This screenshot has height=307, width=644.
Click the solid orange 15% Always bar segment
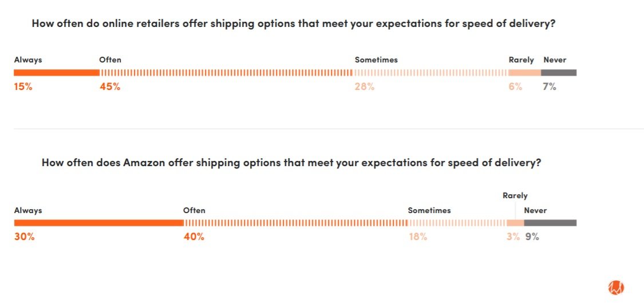point(56,73)
